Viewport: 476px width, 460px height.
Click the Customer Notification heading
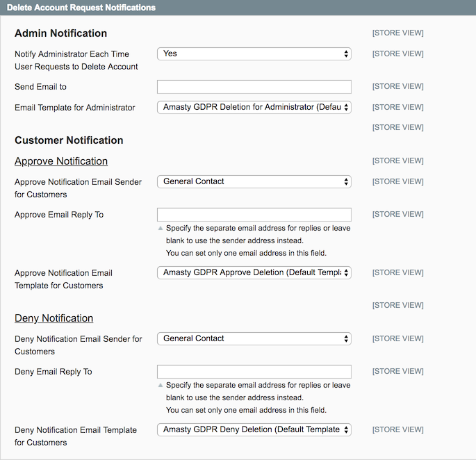69,140
